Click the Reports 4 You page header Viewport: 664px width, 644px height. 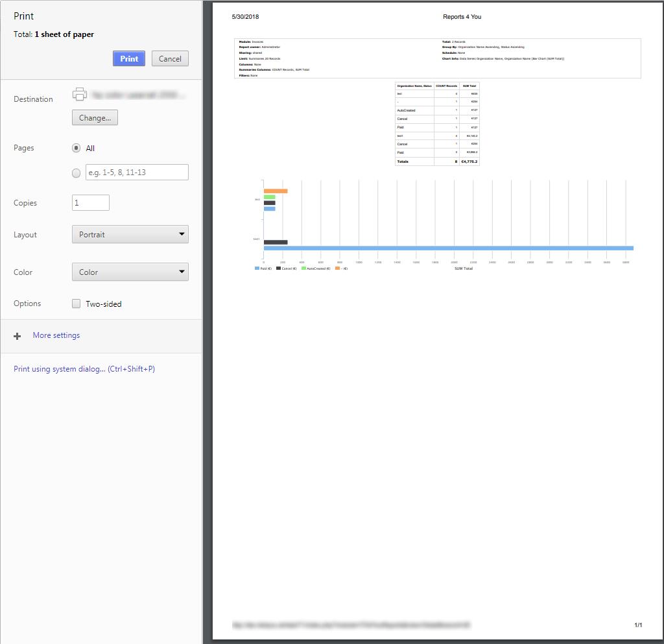point(462,17)
